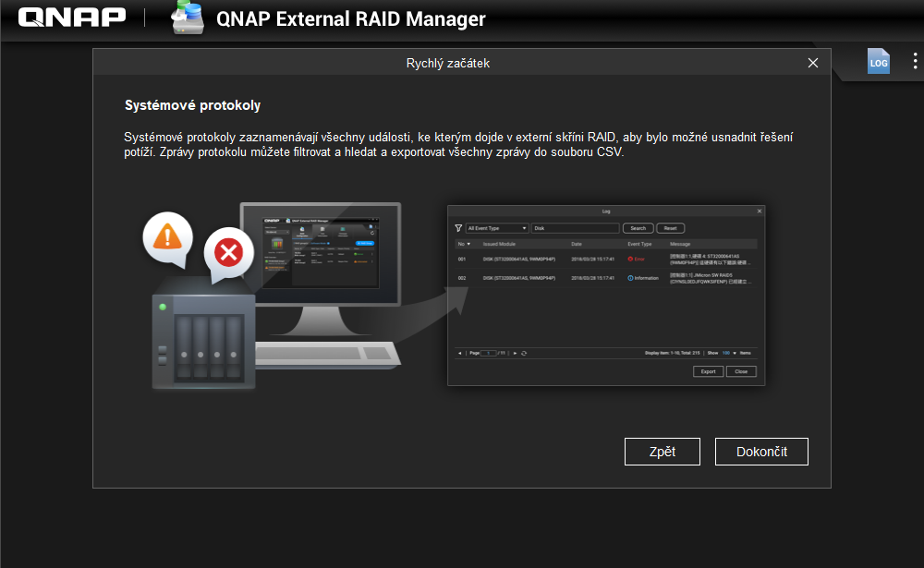Screen dimensions: 924x568
Task: Click the Dokončit button
Action: 761,452
